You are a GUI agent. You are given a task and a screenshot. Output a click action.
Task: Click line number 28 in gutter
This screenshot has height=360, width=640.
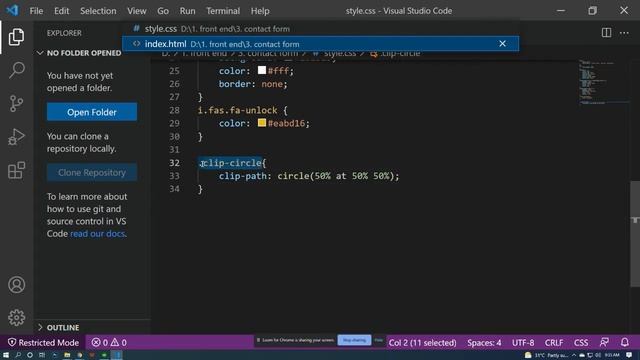pos(174,110)
